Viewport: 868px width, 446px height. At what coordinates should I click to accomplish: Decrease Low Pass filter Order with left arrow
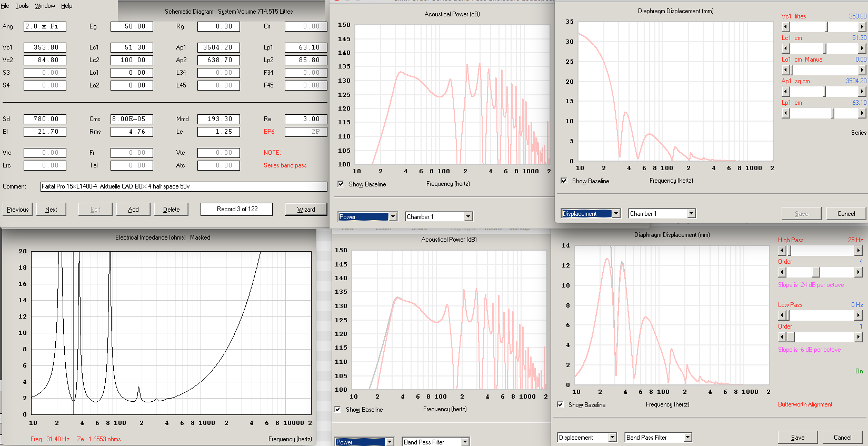click(x=782, y=337)
